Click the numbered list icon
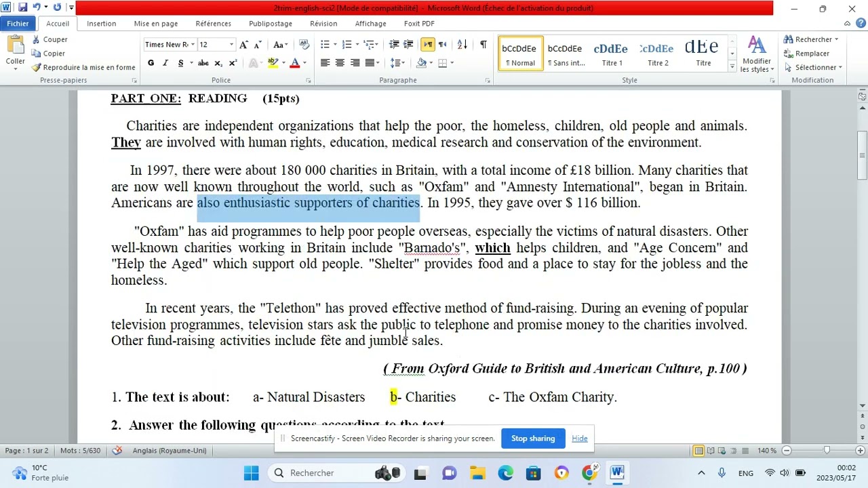Viewport: 868px width, 488px height. click(x=347, y=45)
